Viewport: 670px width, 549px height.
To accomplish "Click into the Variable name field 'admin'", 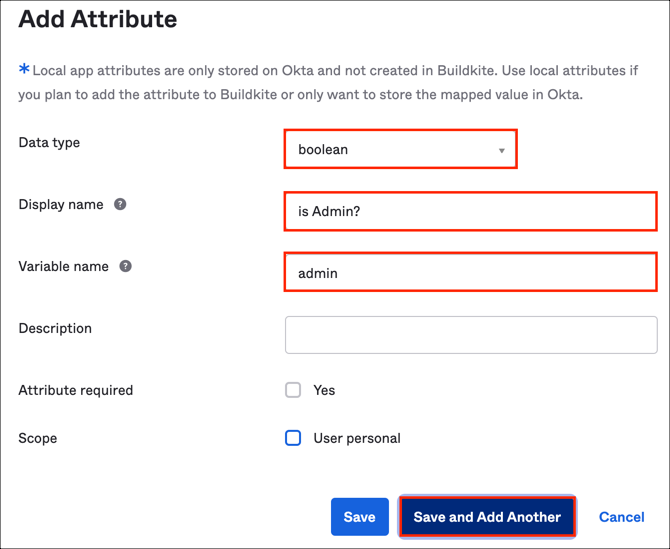I will 470,272.
